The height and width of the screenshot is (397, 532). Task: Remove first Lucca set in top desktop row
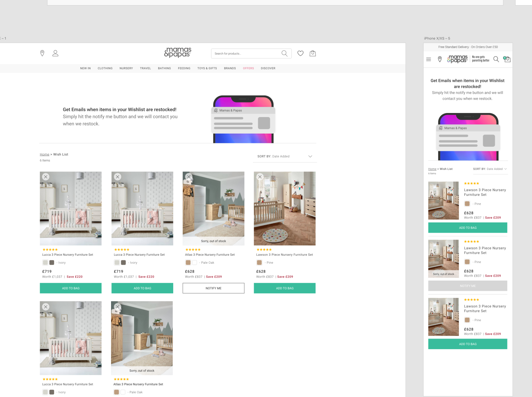pos(46,177)
